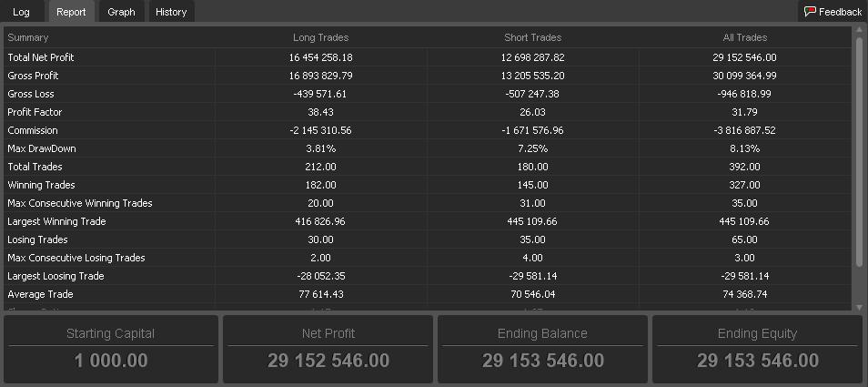Select the History tab
The image size is (868, 387).
tap(171, 12)
